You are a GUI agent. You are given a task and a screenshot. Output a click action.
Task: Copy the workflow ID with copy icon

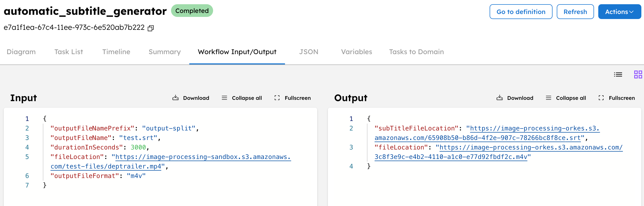151,28
